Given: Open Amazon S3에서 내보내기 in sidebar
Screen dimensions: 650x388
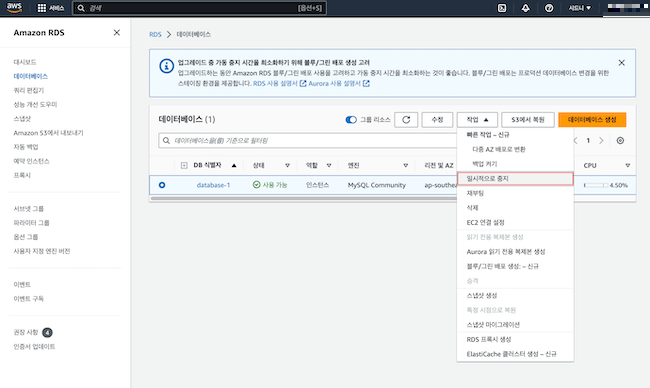Looking at the screenshot, I should (49, 133).
